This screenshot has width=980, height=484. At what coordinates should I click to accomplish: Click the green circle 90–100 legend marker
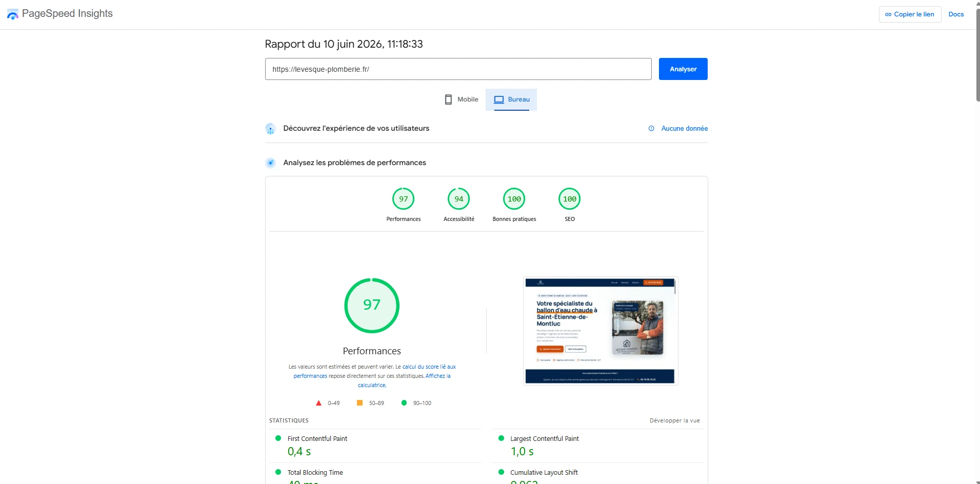coord(404,403)
